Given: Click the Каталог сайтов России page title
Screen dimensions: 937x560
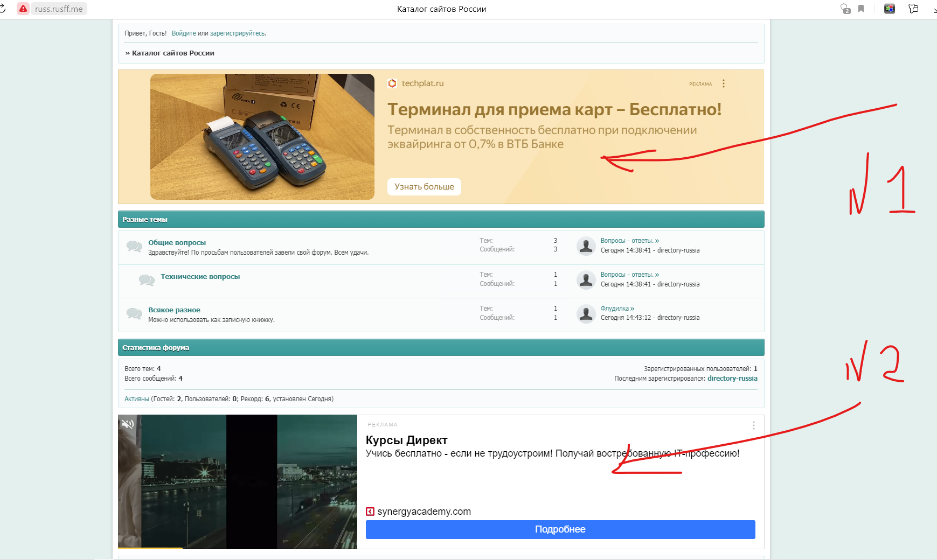Looking at the screenshot, I should click(x=442, y=9).
